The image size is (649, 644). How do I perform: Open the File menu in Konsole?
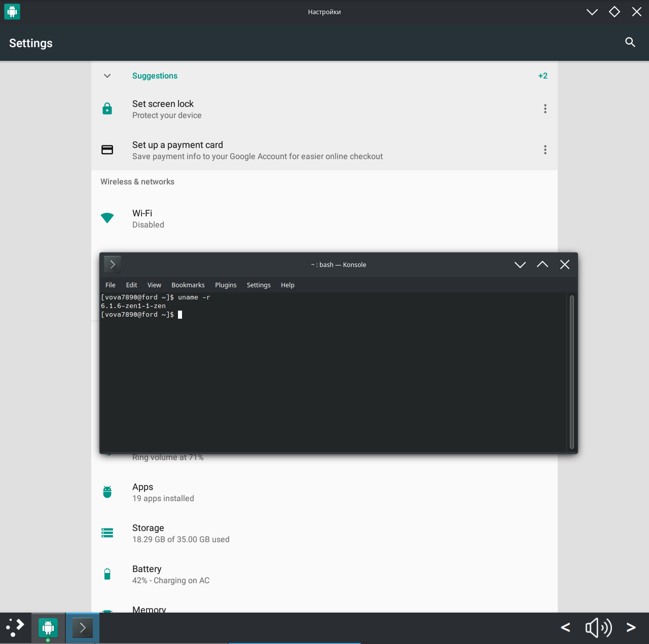pos(110,285)
